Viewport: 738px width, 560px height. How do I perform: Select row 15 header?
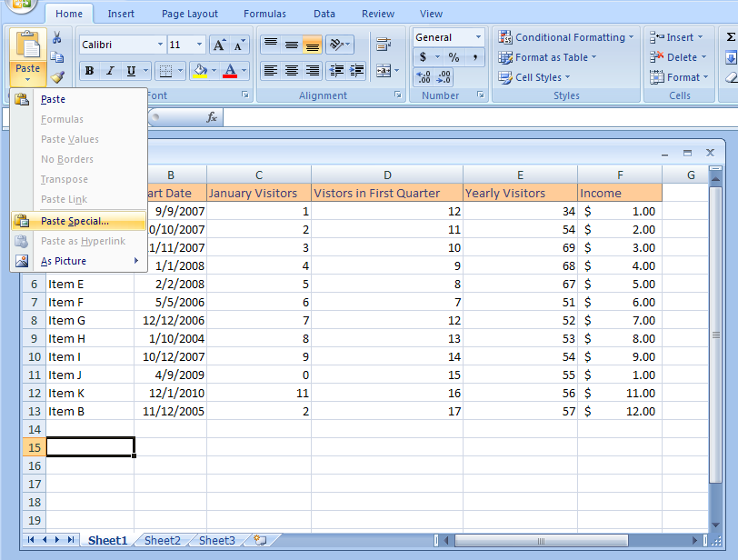click(x=34, y=447)
